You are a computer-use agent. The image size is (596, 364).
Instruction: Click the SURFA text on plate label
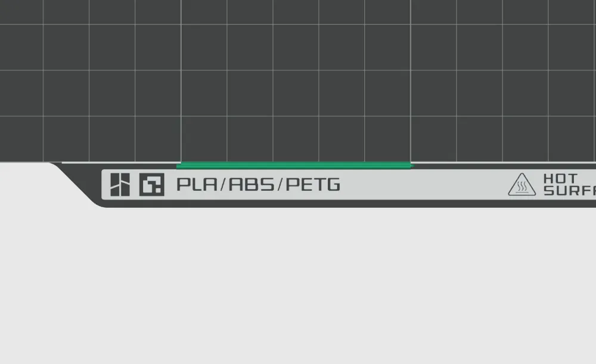(569, 191)
